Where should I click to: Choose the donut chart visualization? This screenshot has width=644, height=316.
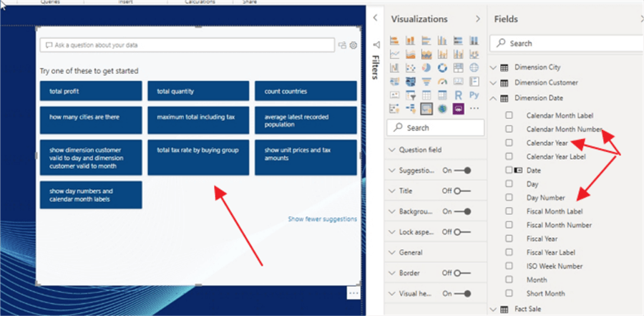442,67
